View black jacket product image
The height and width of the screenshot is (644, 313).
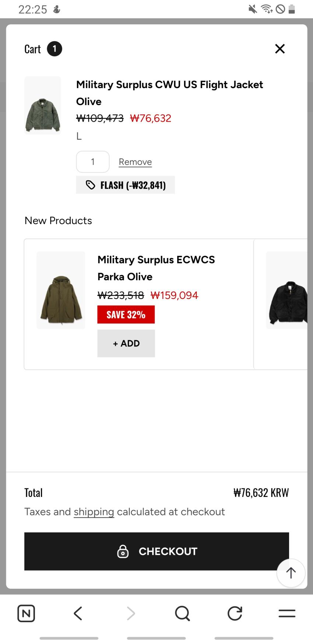tap(287, 290)
